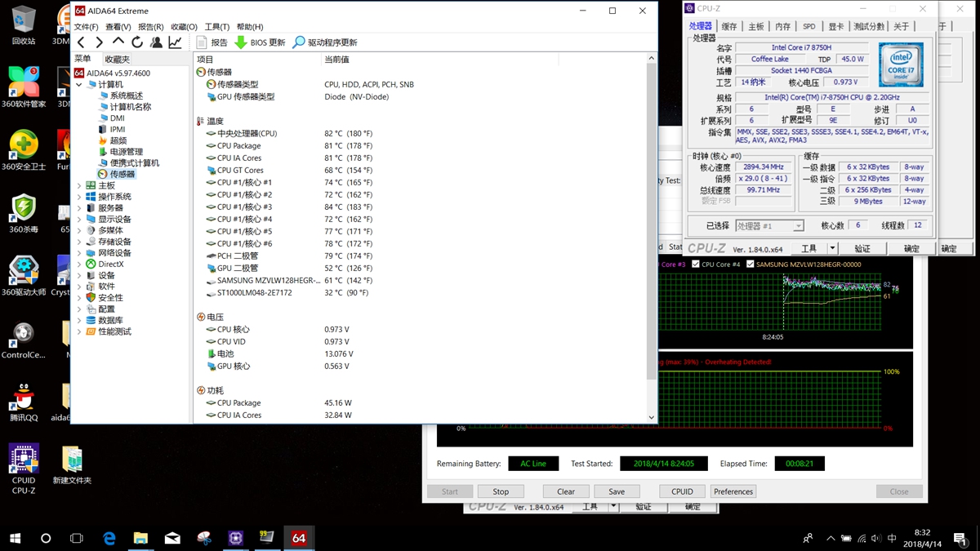Click the refresh icon in AIDA64 toolbar
This screenshot has height=551, width=980.
pos(136,42)
